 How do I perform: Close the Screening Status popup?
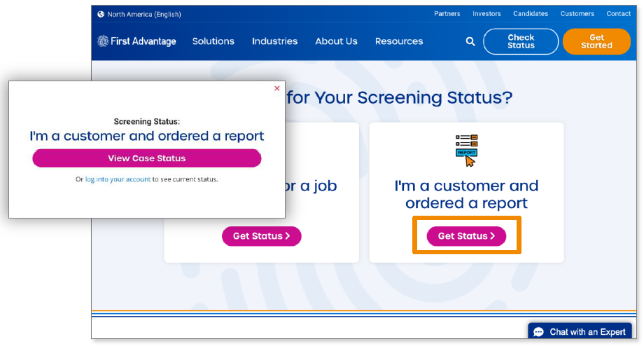click(277, 88)
